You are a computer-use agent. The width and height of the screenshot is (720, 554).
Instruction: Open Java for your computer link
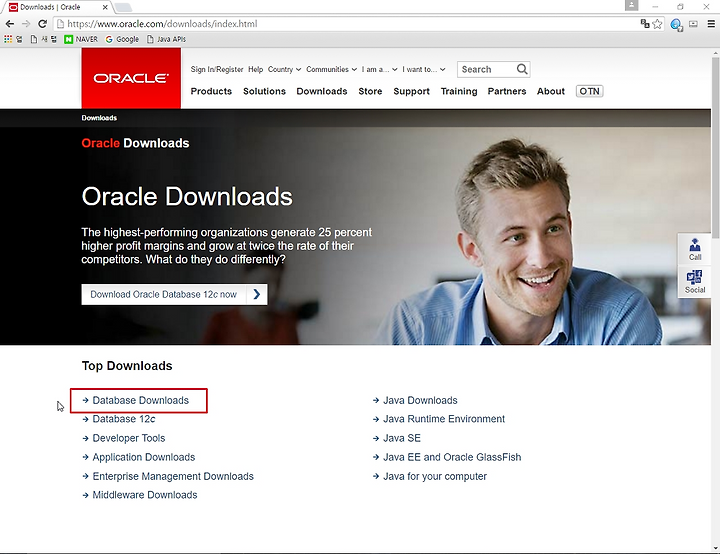[435, 476]
